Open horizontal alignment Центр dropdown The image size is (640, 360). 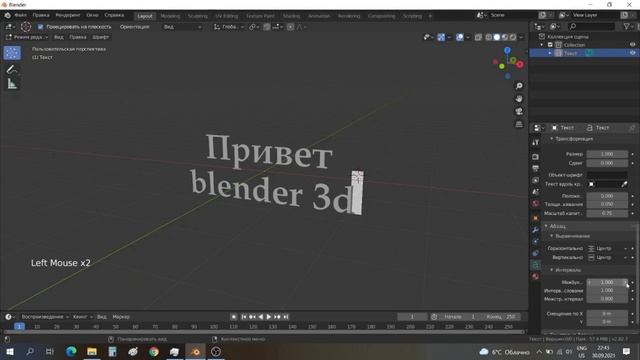(x=607, y=248)
